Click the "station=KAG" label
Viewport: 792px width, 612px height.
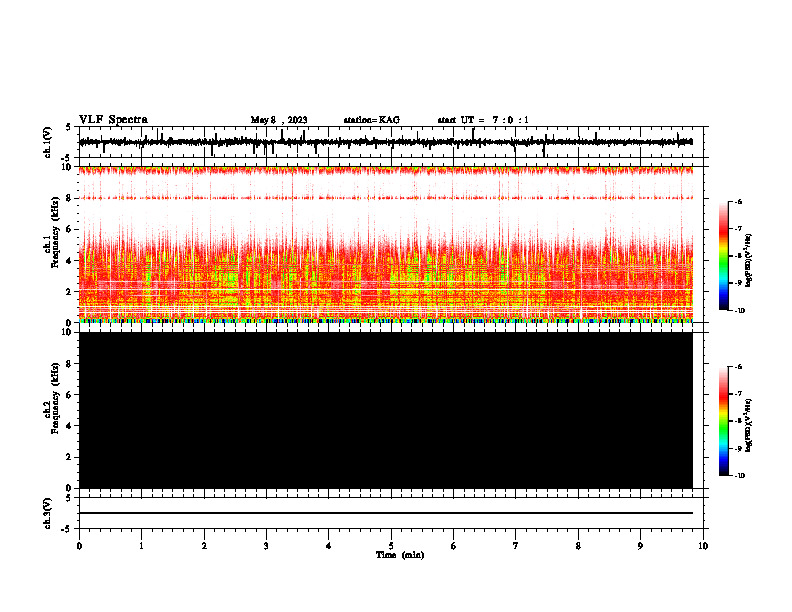372,120
